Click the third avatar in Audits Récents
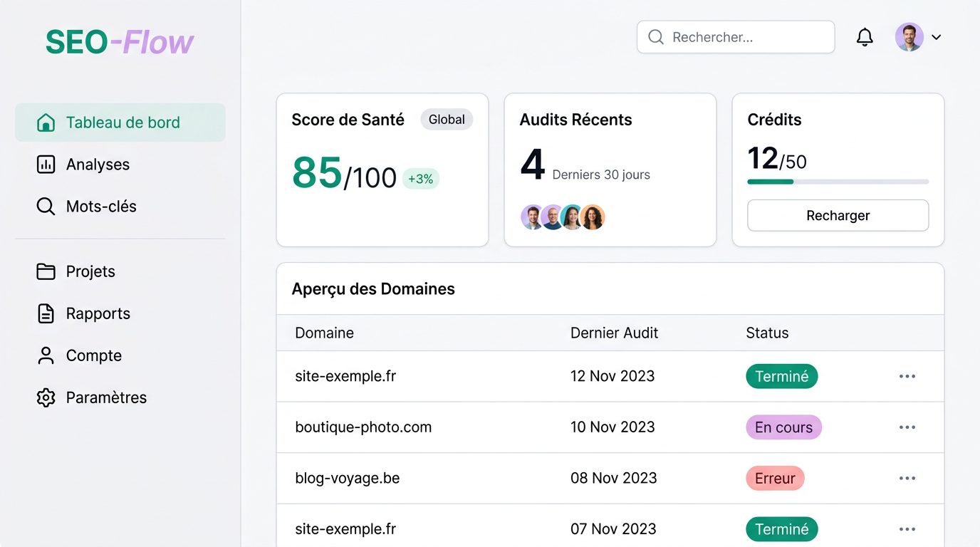This screenshot has height=547, width=980. (573, 217)
